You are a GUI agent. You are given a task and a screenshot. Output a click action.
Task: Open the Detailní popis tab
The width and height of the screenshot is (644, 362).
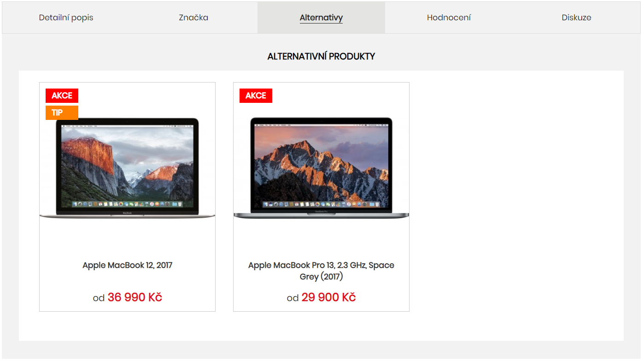[x=66, y=18]
